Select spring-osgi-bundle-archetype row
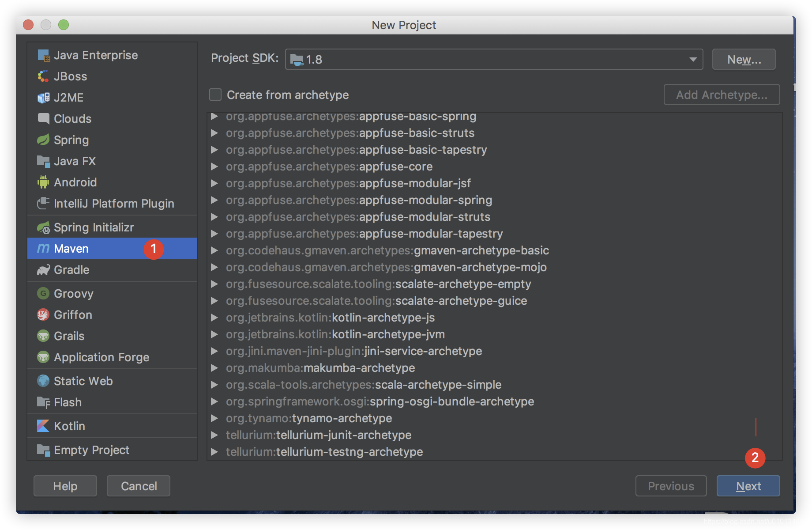The height and width of the screenshot is (530, 812). coord(494,401)
